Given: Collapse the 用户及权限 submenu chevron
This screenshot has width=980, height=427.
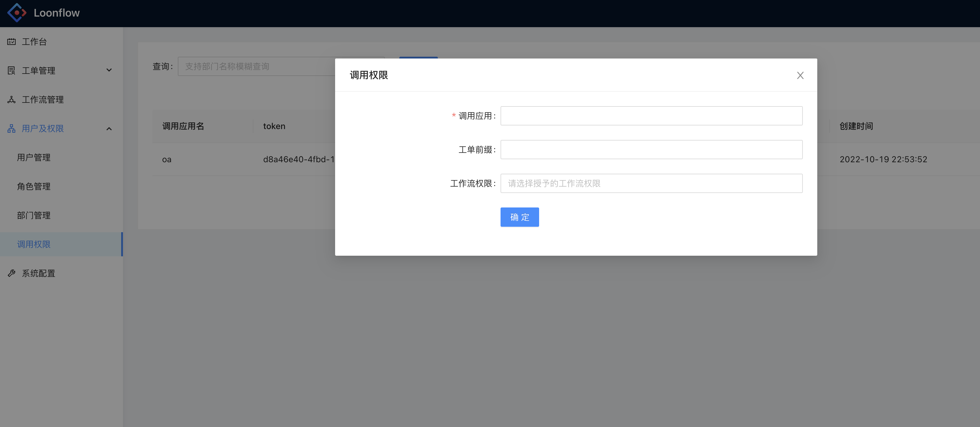Looking at the screenshot, I should (109, 129).
